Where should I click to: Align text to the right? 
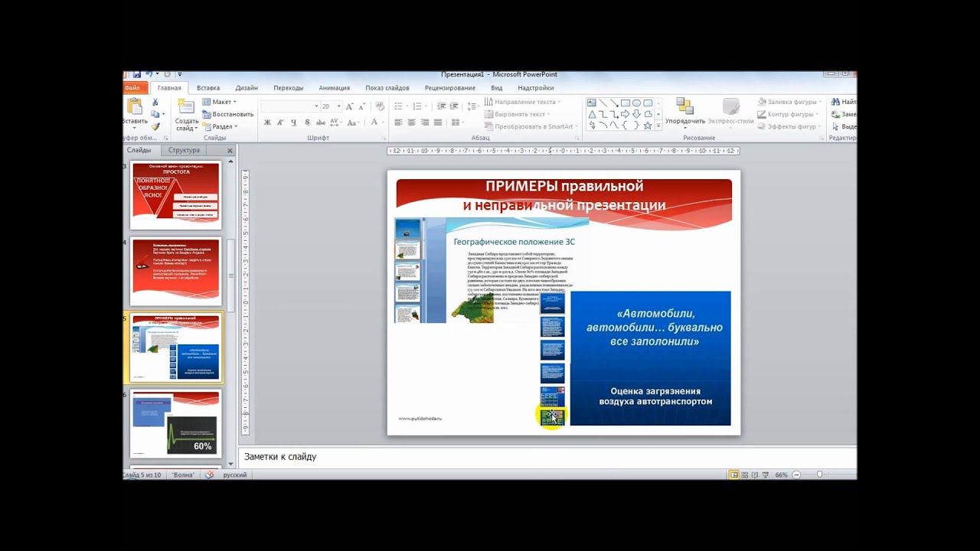point(424,122)
